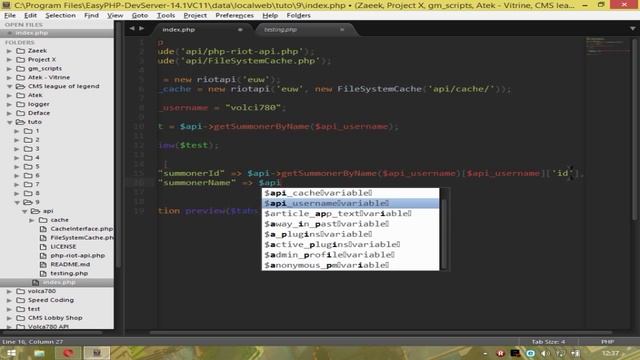This screenshot has height=360, width=640.
Task: Choose $admin_profile autocomplete suggestion
Action: click(351, 255)
